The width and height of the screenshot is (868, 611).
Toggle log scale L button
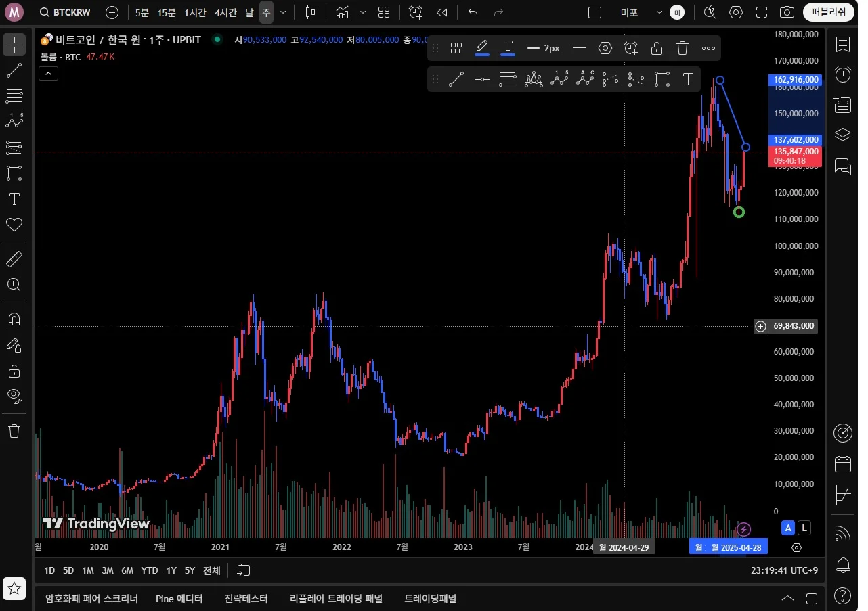coord(804,528)
